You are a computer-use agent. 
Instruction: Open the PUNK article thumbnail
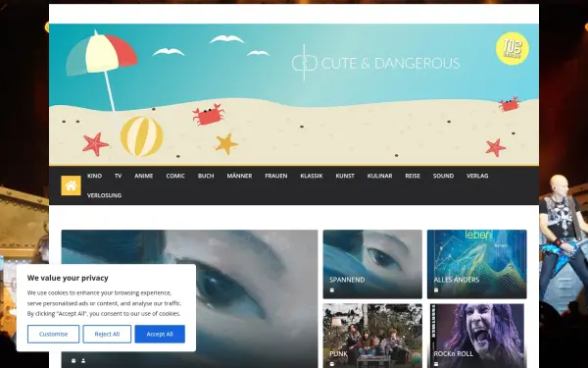(x=372, y=336)
